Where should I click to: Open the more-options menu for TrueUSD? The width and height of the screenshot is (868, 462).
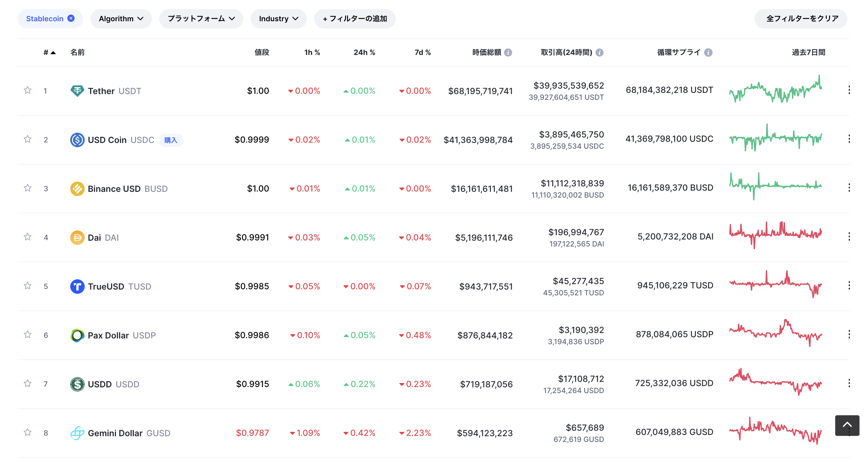(849, 285)
